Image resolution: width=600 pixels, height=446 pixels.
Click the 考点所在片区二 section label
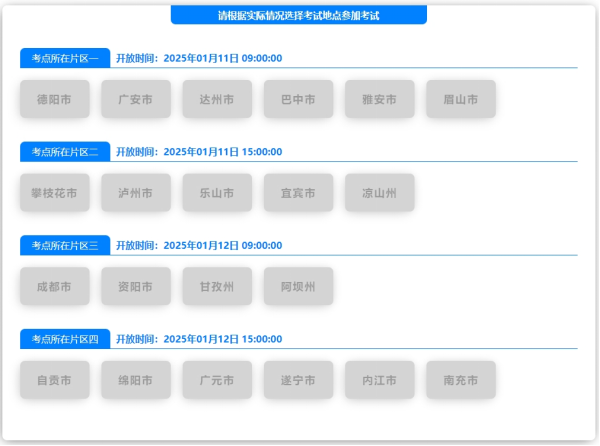pyautogui.click(x=65, y=152)
